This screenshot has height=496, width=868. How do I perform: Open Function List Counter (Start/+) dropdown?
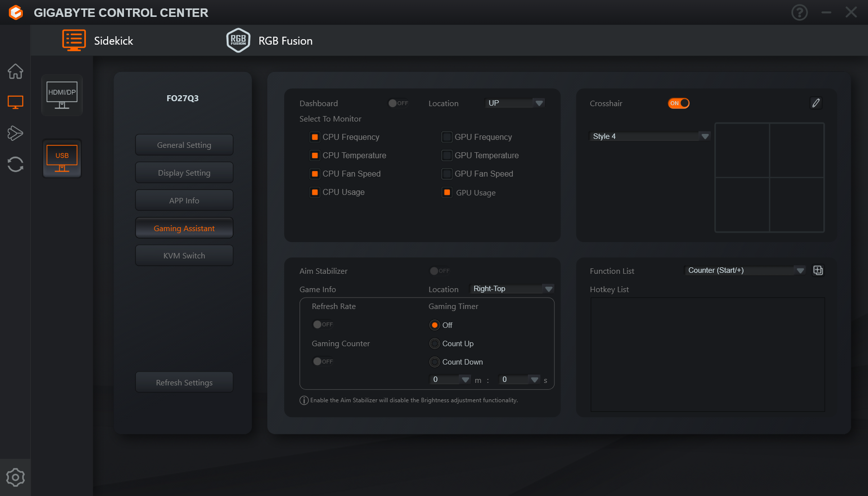(x=744, y=270)
